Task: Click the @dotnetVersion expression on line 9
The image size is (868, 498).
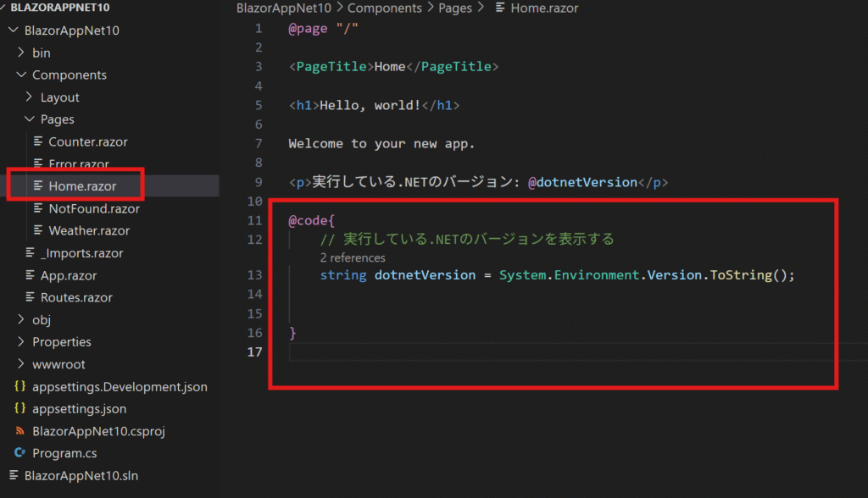Action: 582,182
